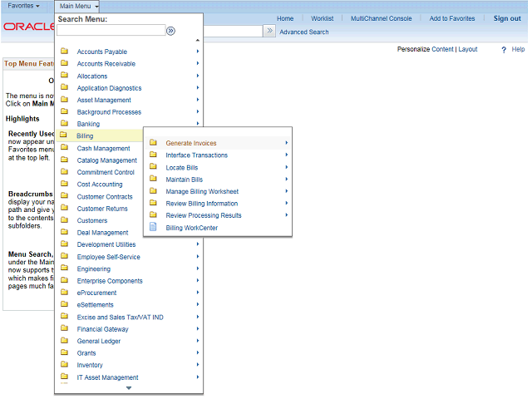Image resolution: width=532 pixels, height=399 pixels.
Task: Click the folder icon beside Maintain Bills
Action: coord(153,179)
